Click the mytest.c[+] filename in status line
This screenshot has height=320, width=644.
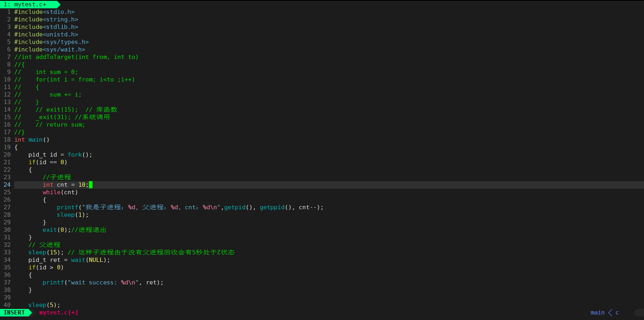[59, 312]
